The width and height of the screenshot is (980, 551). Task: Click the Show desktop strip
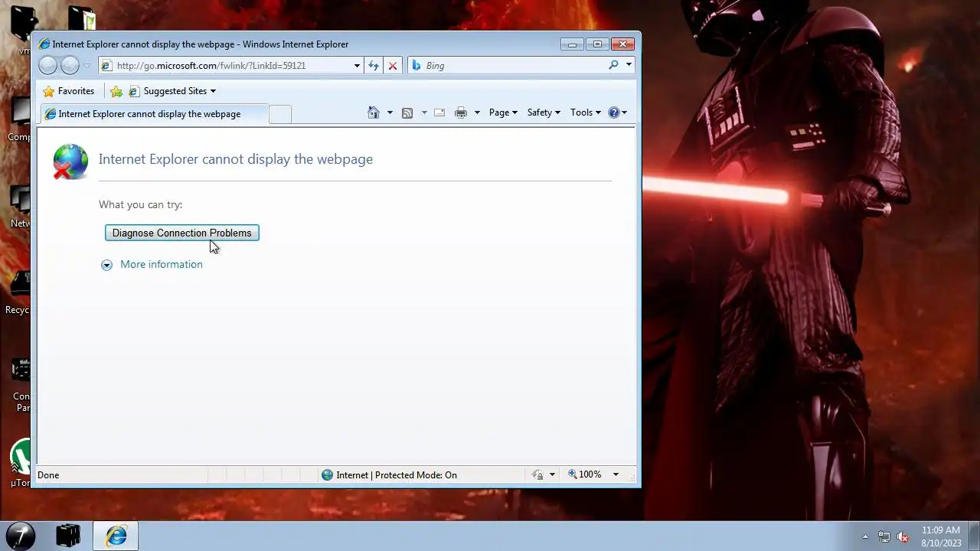[974, 536]
